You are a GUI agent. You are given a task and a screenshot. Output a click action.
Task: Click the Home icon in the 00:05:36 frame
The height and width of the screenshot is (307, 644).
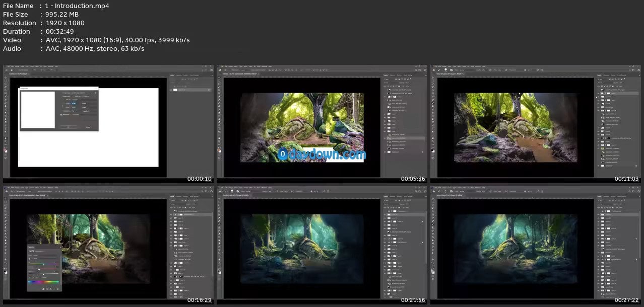220,70
